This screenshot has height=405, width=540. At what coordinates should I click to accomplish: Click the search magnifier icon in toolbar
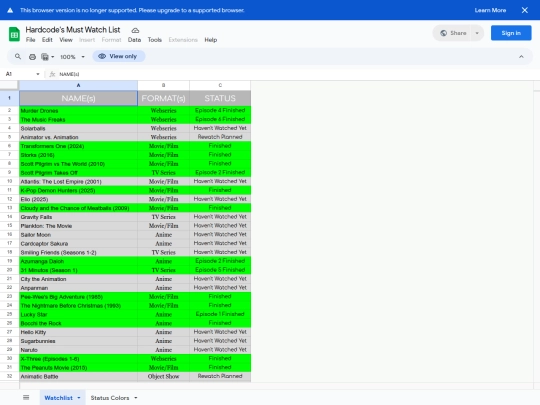pos(18,56)
